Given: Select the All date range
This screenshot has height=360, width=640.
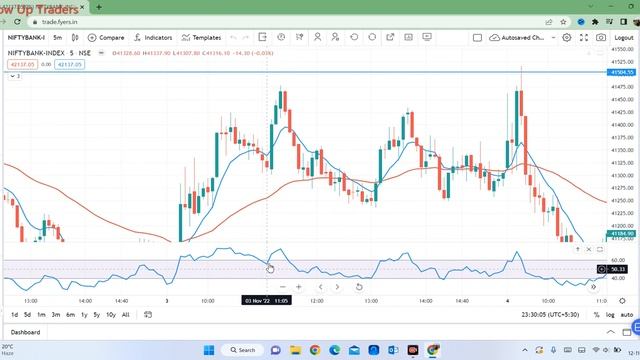Looking at the screenshot, I should click(x=126, y=315).
